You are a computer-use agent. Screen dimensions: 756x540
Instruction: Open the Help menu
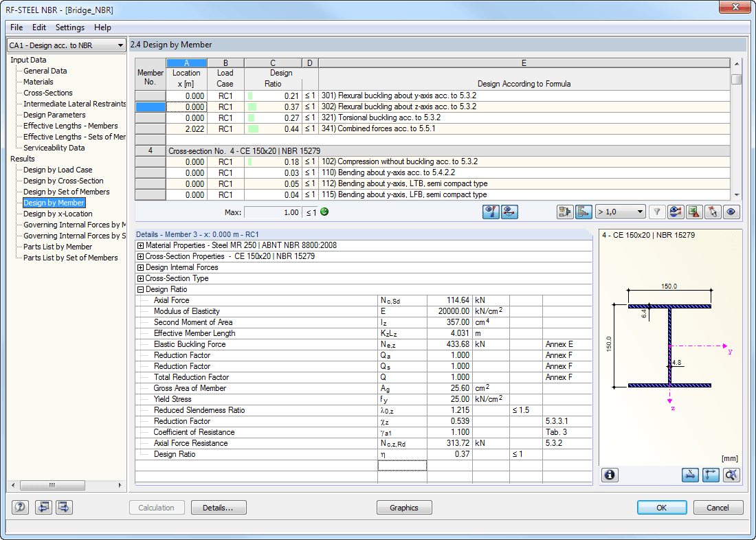(102, 27)
